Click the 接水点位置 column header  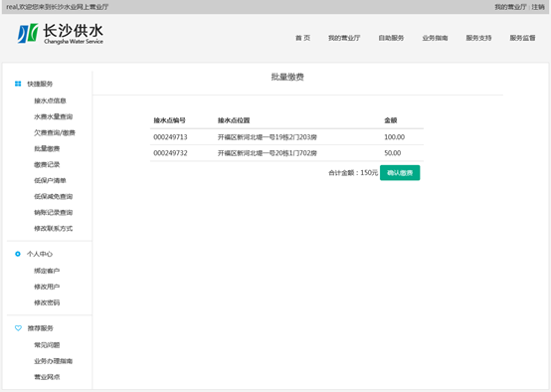234,120
